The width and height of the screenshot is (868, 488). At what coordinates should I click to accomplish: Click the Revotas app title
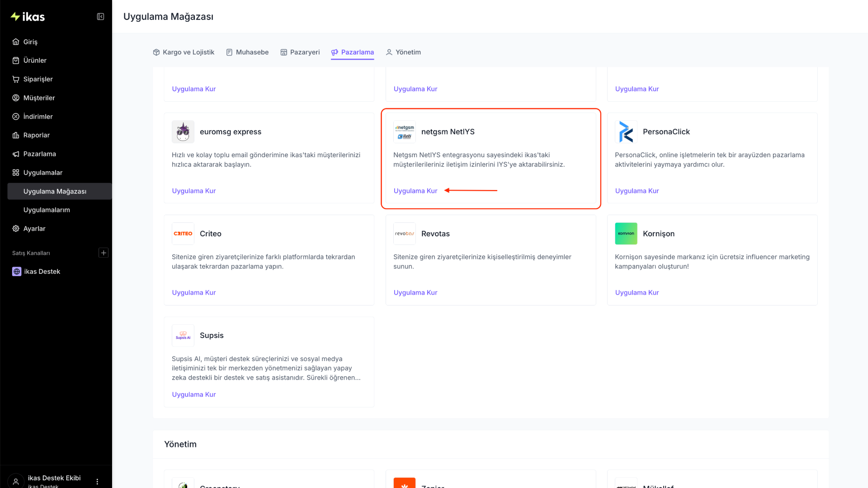click(x=435, y=234)
